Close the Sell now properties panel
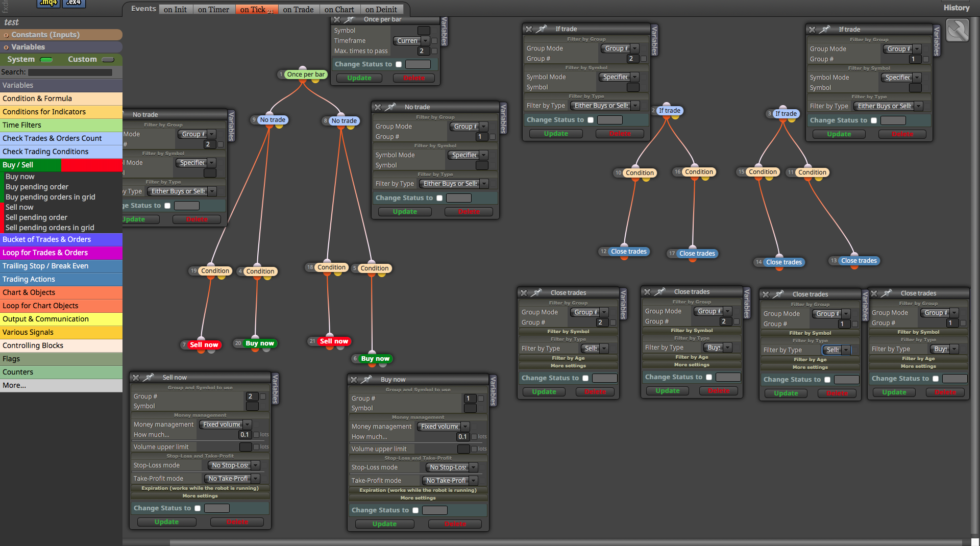980x546 pixels. (136, 378)
